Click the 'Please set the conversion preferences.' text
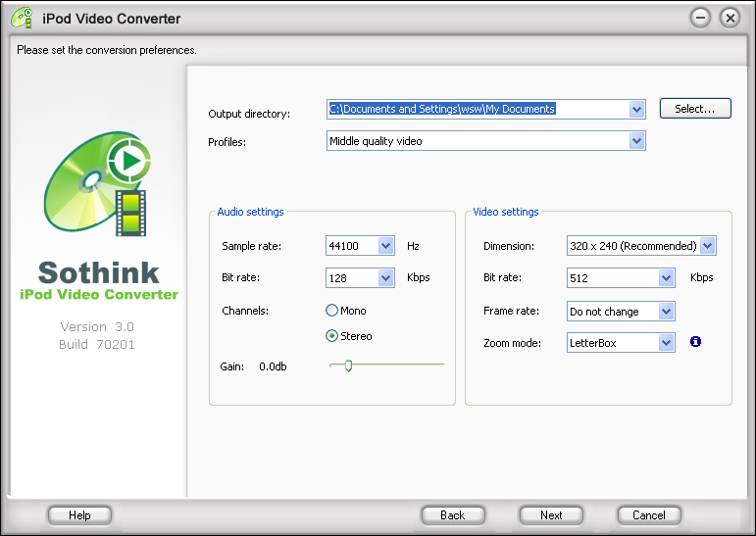Viewport: 756px width, 536px height. click(107, 50)
